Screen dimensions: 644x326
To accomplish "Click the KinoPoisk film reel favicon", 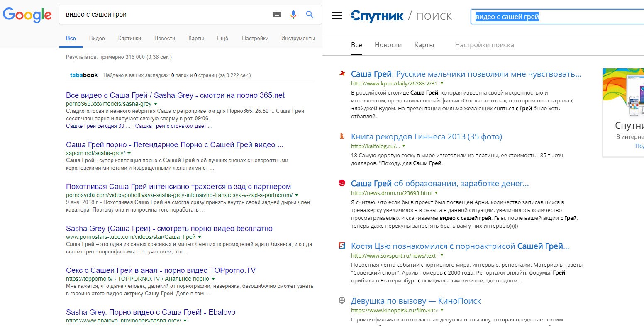I will click(342, 301).
